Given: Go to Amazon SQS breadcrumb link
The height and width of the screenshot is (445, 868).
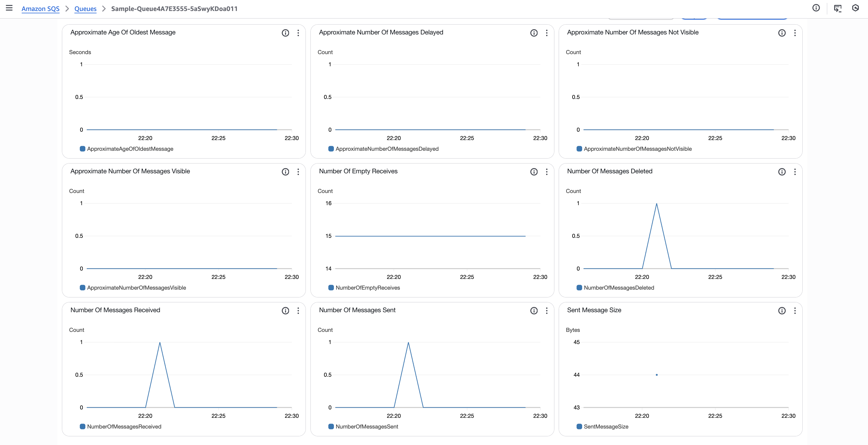Looking at the screenshot, I should point(41,9).
